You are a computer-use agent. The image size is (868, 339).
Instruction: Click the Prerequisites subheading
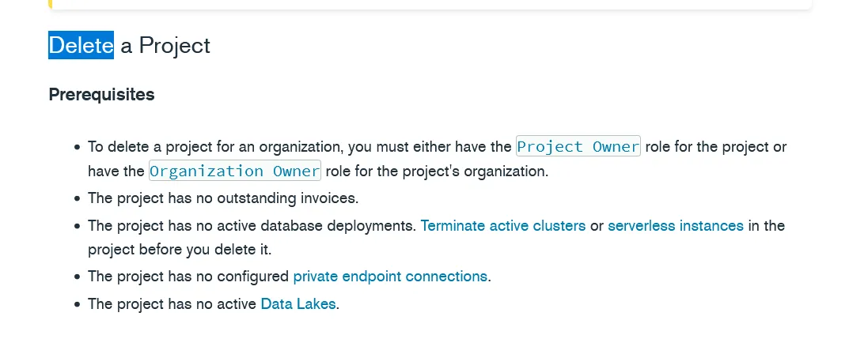[x=101, y=95]
